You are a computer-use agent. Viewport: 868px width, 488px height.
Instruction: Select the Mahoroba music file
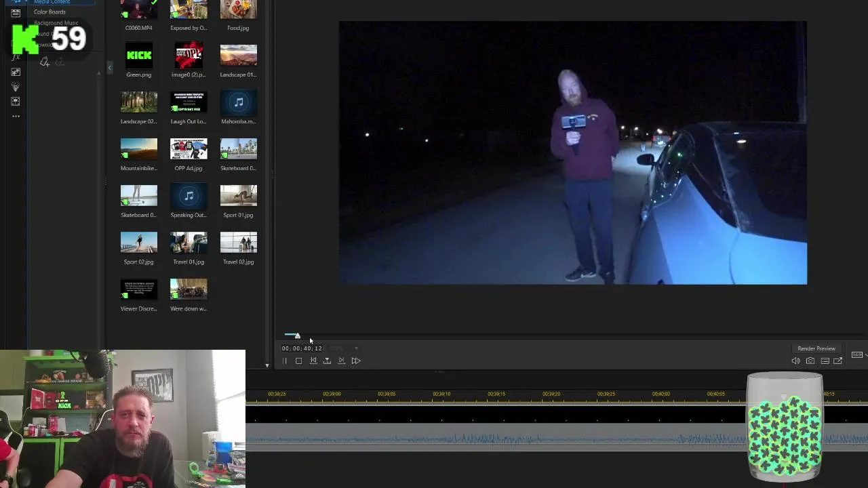click(238, 102)
